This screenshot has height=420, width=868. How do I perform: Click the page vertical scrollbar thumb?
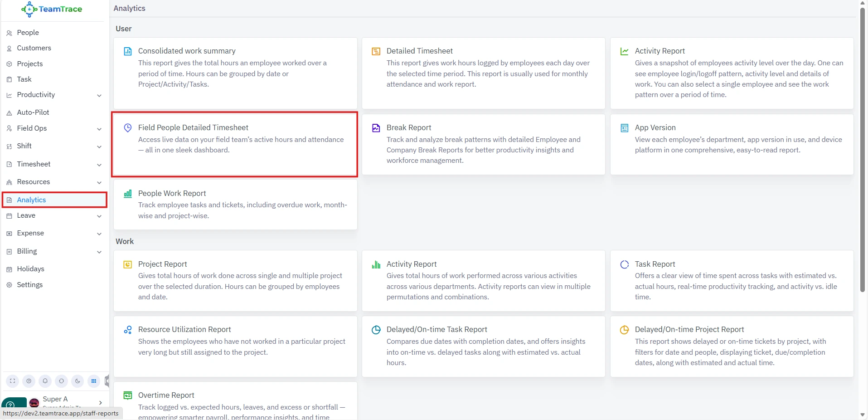coord(862,150)
